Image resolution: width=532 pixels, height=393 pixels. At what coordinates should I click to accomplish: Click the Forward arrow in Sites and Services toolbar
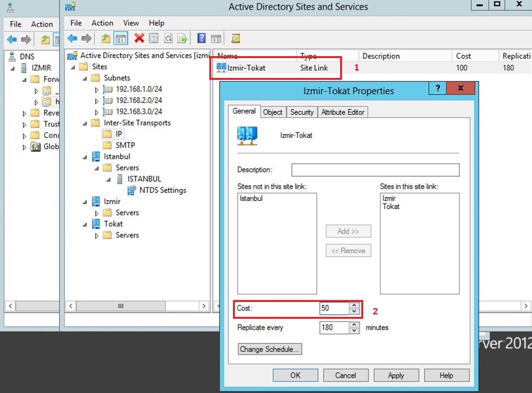pyautogui.click(x=86, y=39)
